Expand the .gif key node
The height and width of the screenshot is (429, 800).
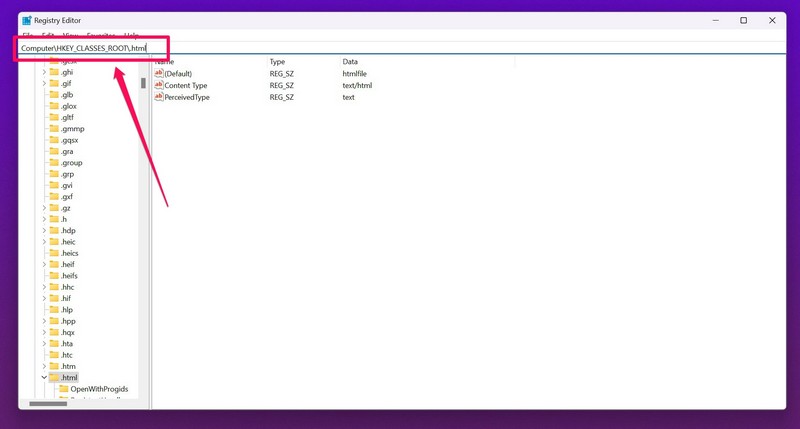(44, 84)
